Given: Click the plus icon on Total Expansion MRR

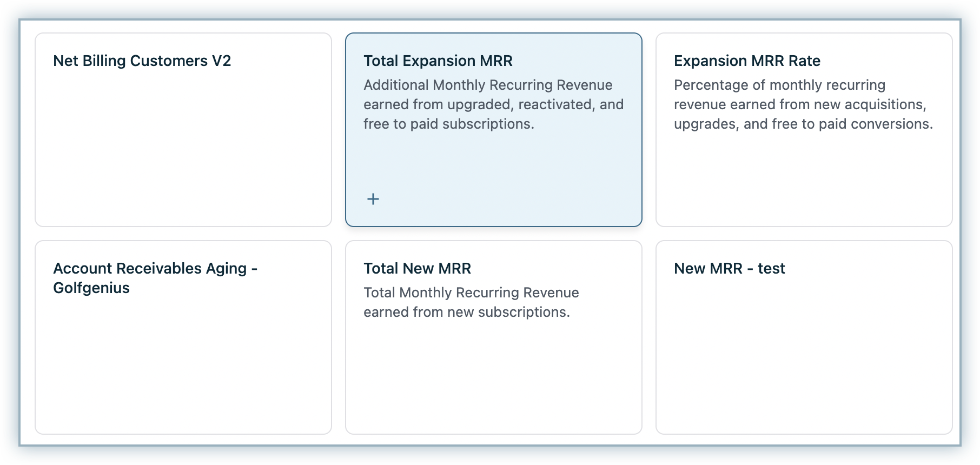Looking at the screenshot, I should pyautogui.click(x=373, y=199).
